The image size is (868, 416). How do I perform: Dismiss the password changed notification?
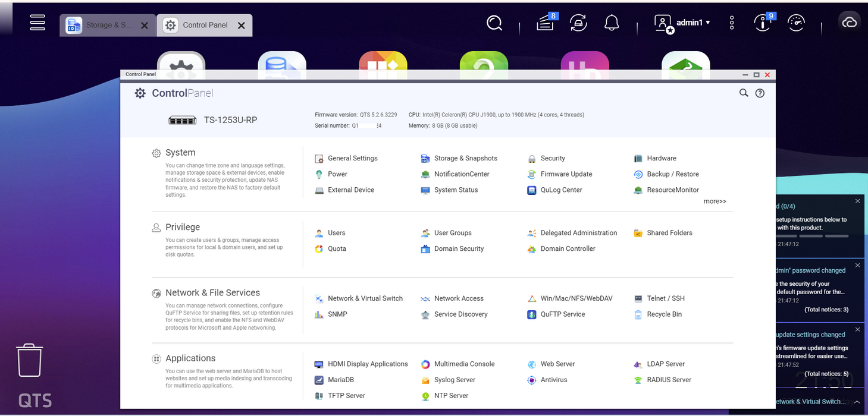pos(857,265)
